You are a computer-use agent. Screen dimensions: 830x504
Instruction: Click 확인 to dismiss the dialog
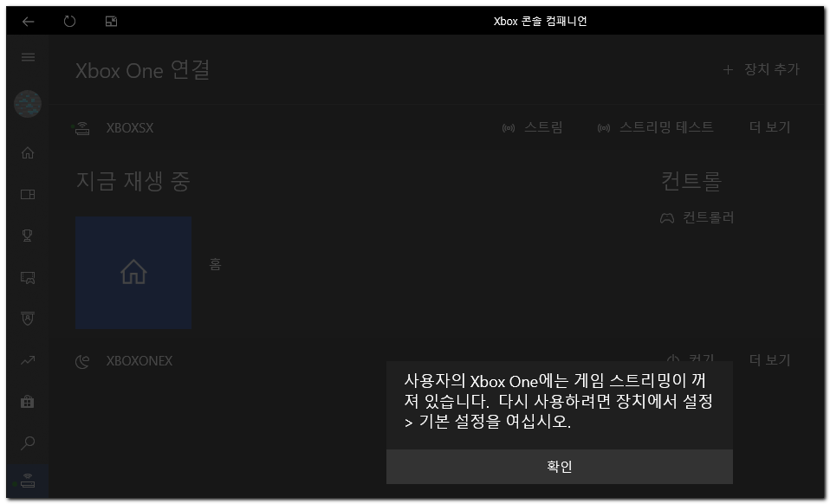tap(560, 467)
